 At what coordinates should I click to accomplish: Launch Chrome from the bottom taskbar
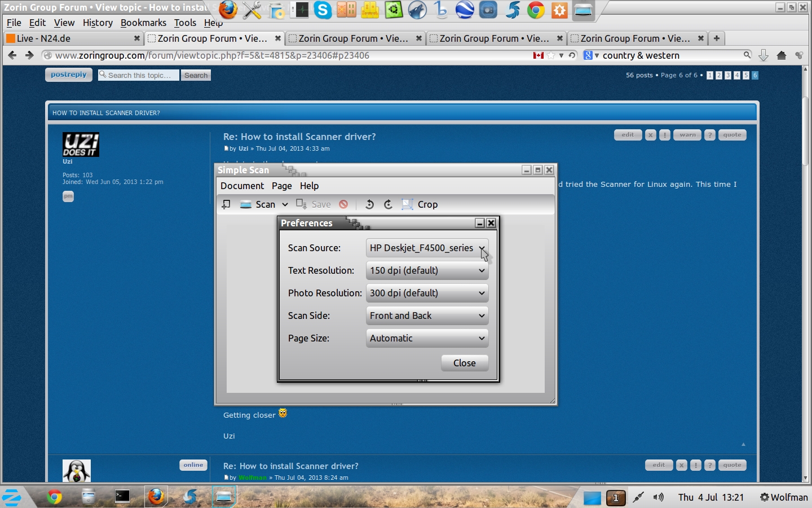(55, 497)
